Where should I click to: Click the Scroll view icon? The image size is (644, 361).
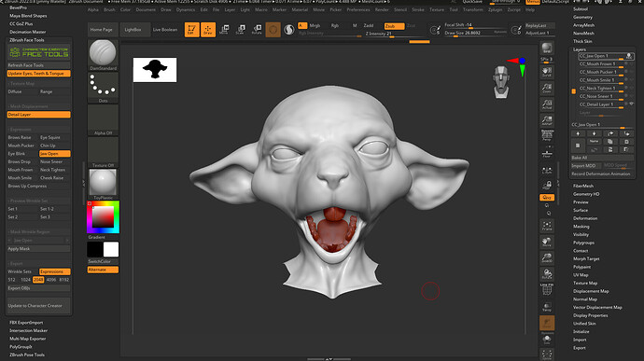pos(547,72)
